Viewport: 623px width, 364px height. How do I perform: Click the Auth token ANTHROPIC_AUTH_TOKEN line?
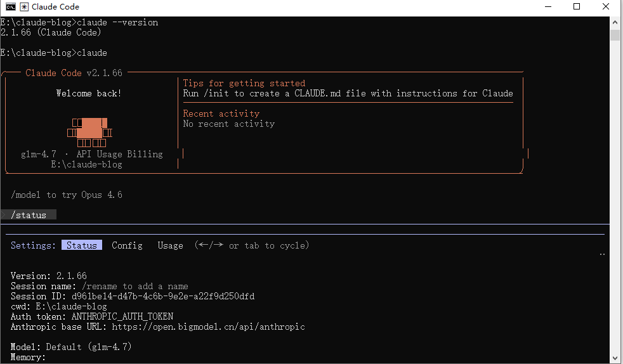point(92,316)
